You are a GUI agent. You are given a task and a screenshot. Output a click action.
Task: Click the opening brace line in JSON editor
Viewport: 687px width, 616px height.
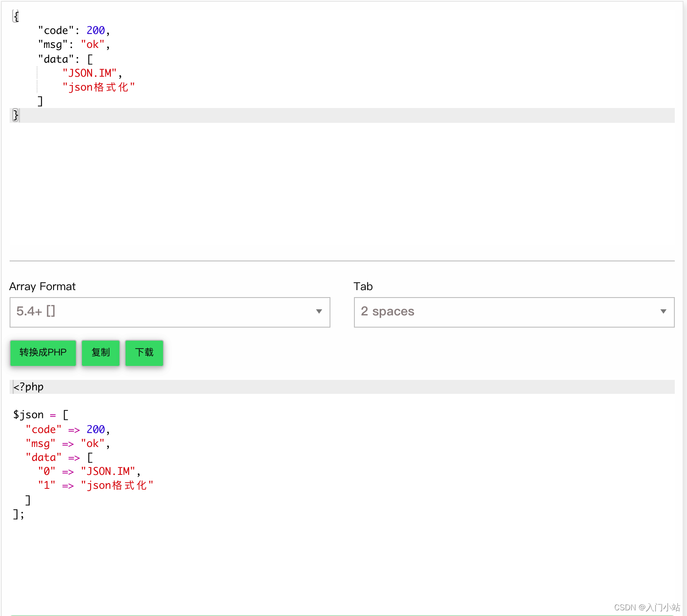tap(16, 17)
